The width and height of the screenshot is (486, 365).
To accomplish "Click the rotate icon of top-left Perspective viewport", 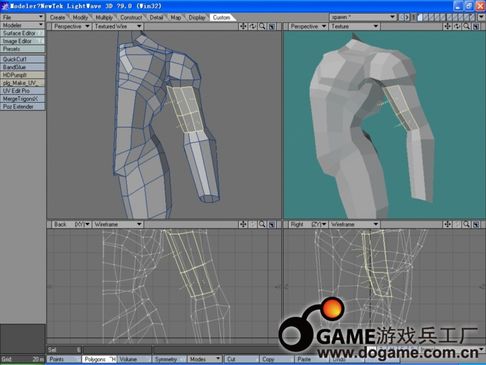I will click(x=253, y=26).
